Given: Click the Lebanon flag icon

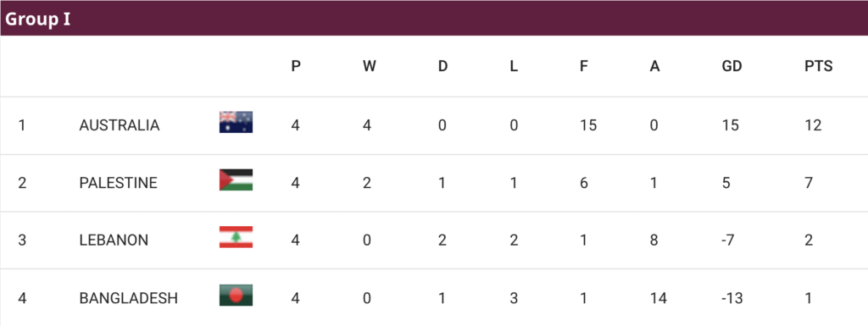Looking at the screenshot, I should [236, 237].
